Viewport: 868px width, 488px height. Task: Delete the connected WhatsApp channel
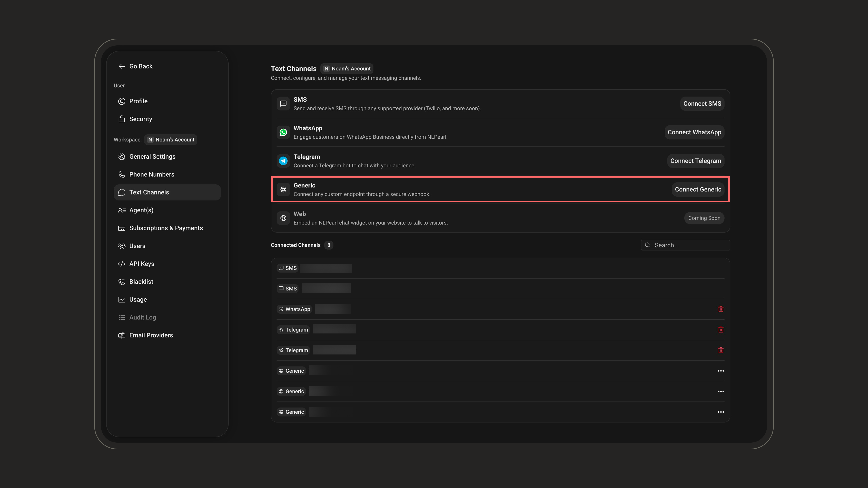(x=721, y=309)
